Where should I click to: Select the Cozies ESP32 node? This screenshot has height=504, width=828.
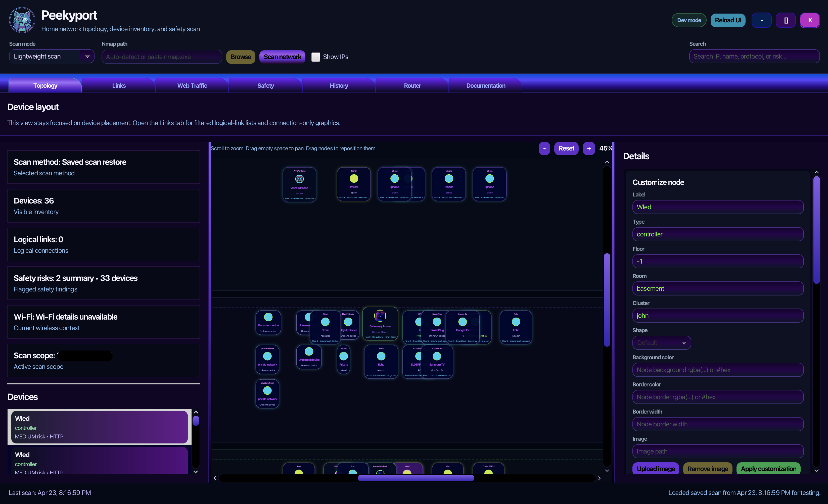tap(488, 469)
